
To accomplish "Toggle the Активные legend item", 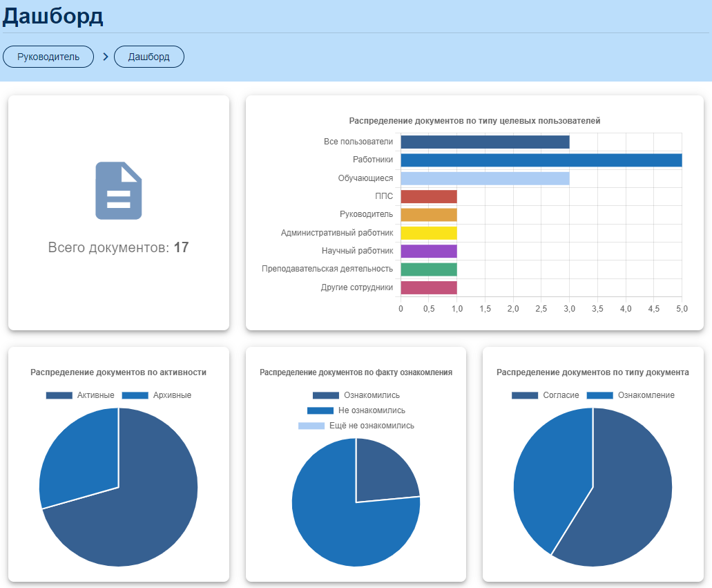I will (80, 395).
